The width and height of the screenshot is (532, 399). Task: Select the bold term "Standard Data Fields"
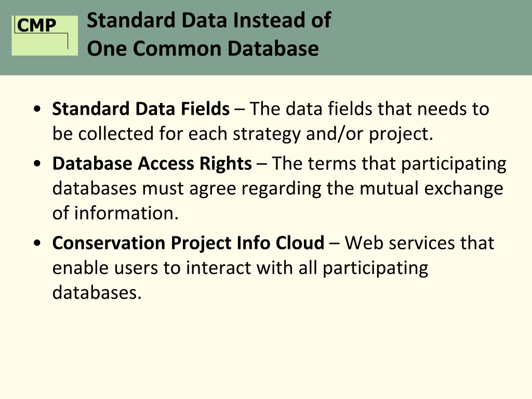pyautogui.click(x=141, y=109)
